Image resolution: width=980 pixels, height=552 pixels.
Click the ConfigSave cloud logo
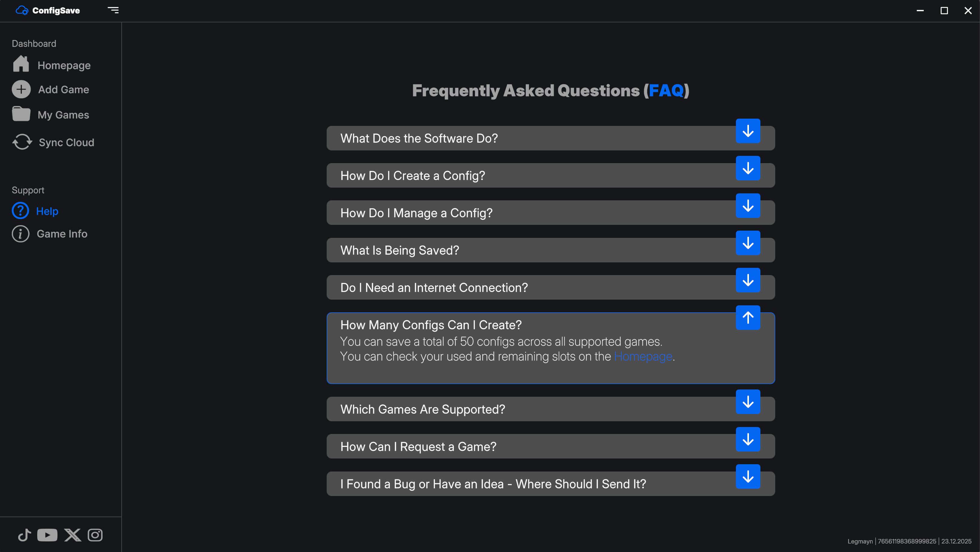[x=22, y=10]
